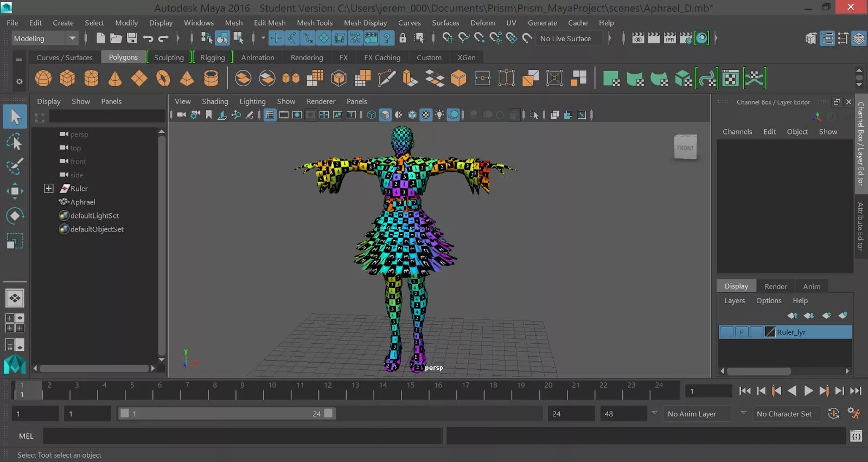Screen dimensions: 868x462
Task: Select the Aphrael node in Outliner
Action: point(82,202)
